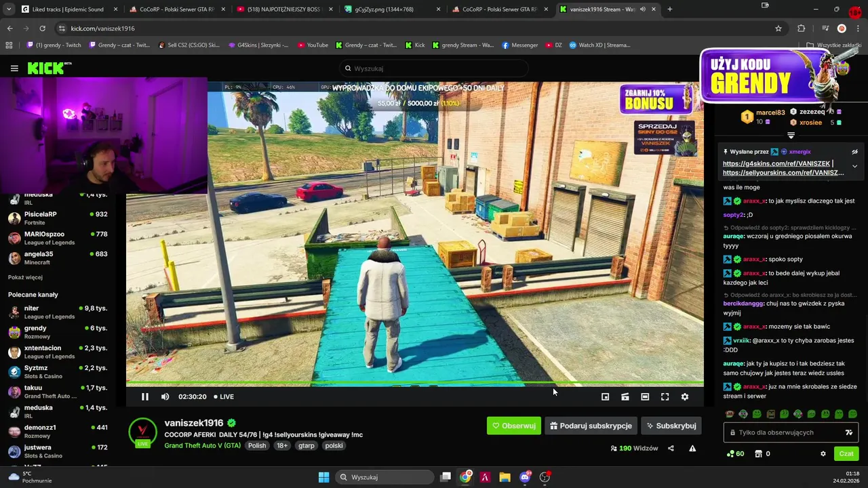Pause the live stream video
The image size is (868, 488).
pyautogui.click(x=144, y=396)
